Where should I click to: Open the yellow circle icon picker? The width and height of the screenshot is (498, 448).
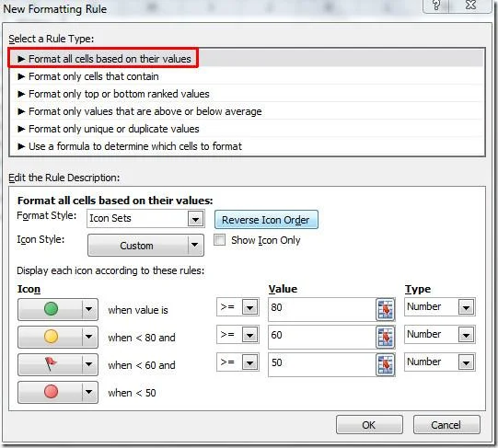[58, 337]
